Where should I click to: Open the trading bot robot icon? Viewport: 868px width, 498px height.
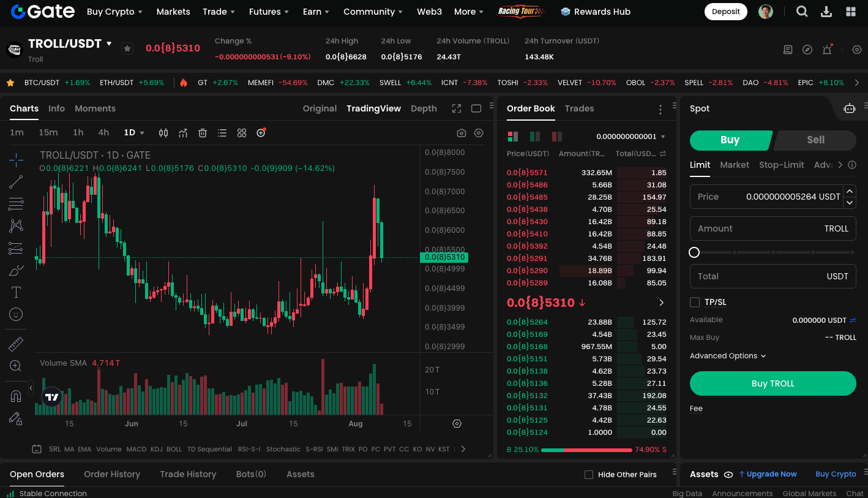tap(850, 108)
